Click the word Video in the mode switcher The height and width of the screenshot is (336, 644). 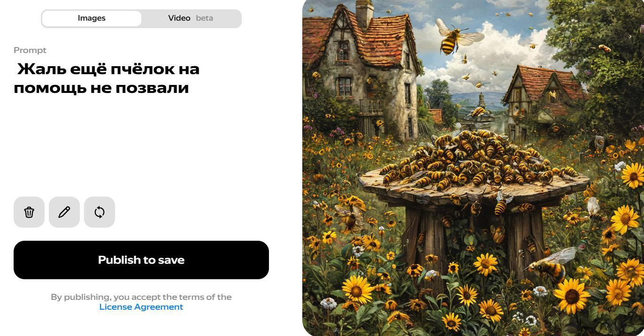(179, 18)
